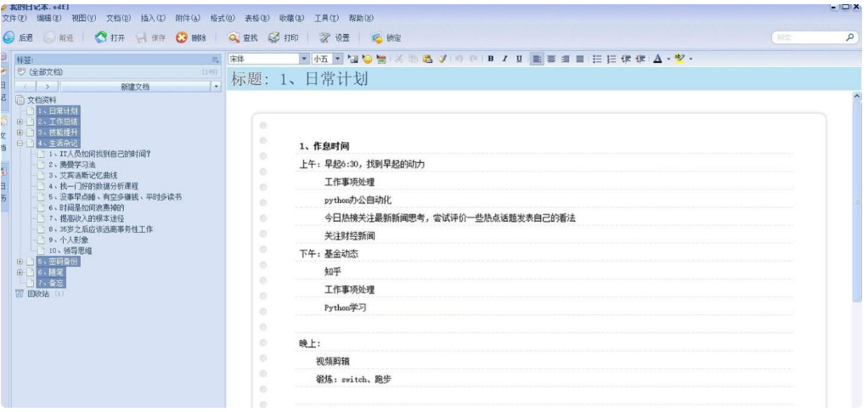The image size is (868, 412).
Task: Click the 查找 find magnifier icon
Action: (234, 37)
